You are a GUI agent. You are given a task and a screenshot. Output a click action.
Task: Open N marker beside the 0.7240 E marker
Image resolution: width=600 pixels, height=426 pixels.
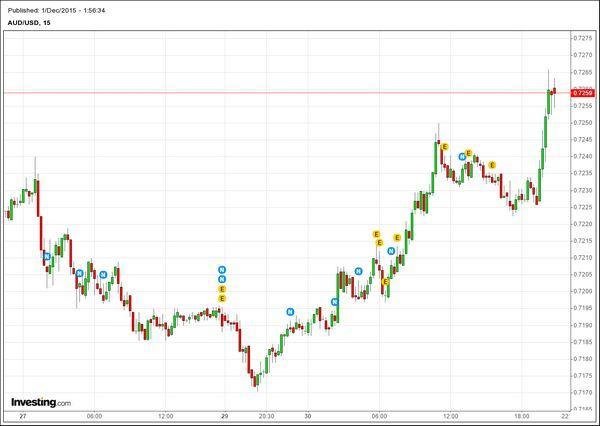pyautogui.click(x=461, y=157)
